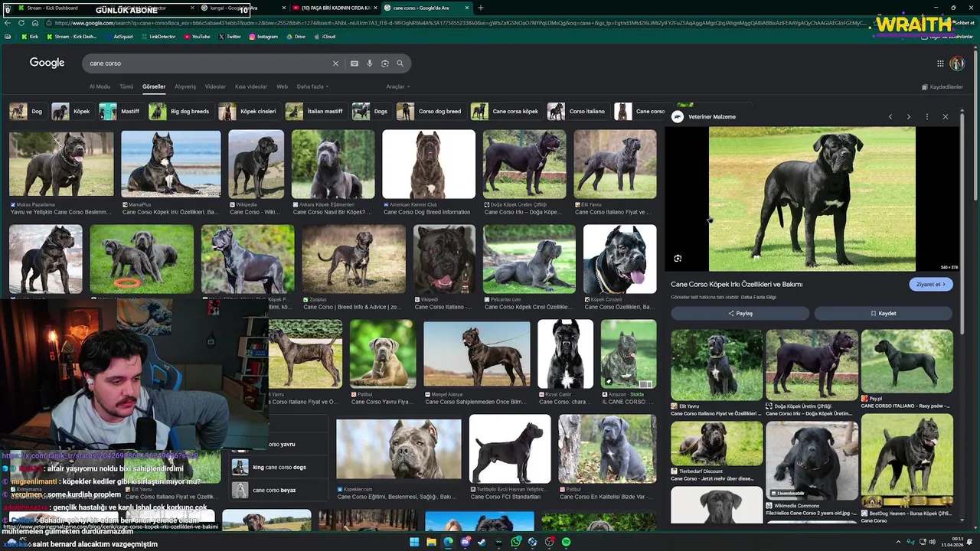Select the Mastiff filter chip
This screenshot has width=980, height=551.
point(120,112)
